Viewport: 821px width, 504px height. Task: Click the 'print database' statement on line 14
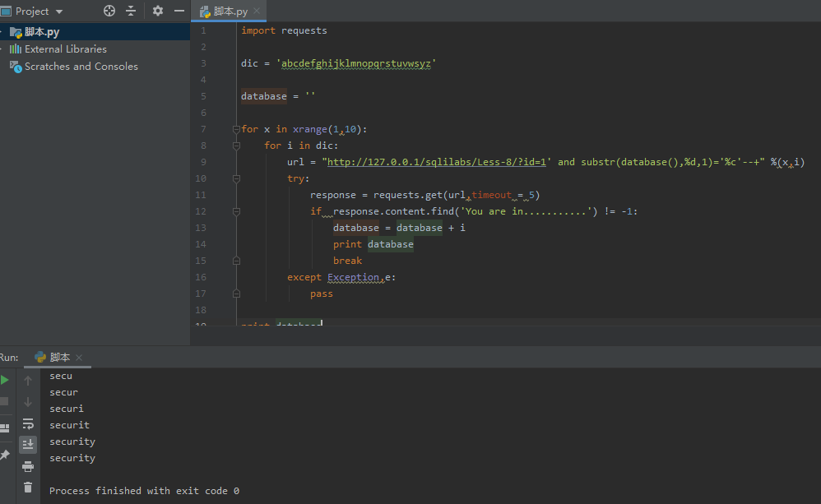click(x=373, y=244)
